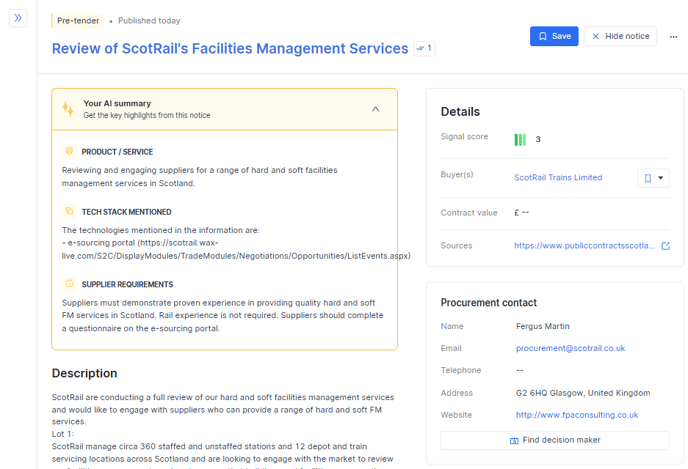Viewport: 688px width, 469px height.
Task: Open ScotRail Trains Limited buyer link
Action: [x=558, y=177]
